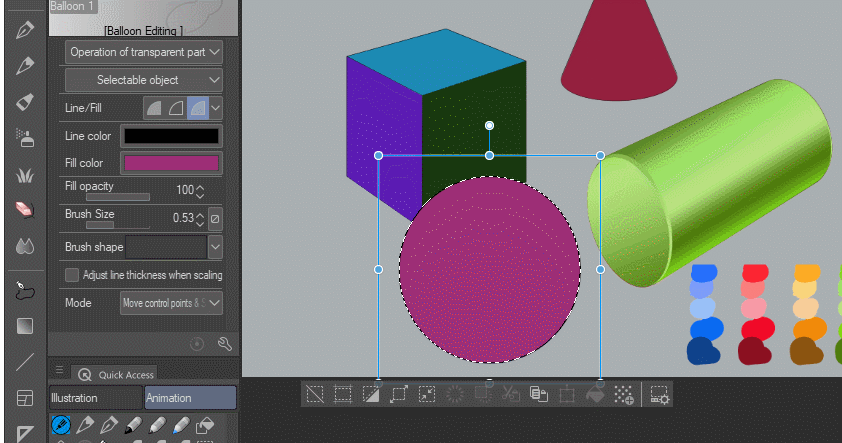Expand the Line/Fill options arrow
842x443 pixels.
(215, 108)
